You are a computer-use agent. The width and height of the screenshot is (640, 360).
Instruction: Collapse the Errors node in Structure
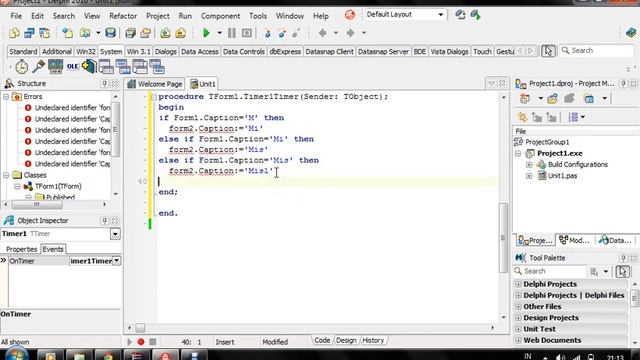coord(6,97)
